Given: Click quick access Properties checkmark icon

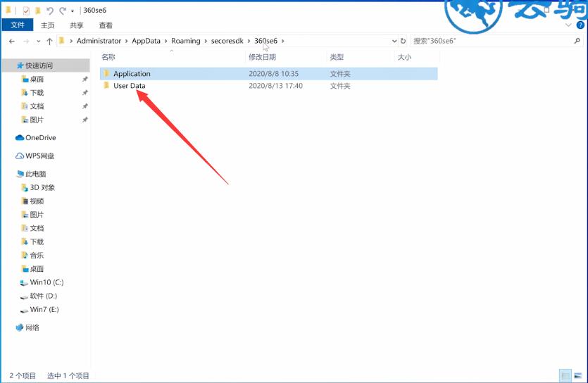Looking at the screenshot, I should pyautogui.click(x=26, y=11).
